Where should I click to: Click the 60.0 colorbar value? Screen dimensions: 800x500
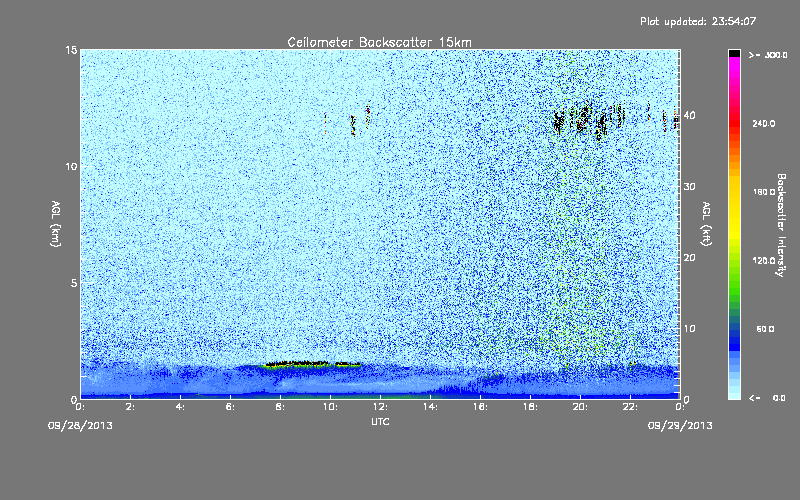coord(765,329)
